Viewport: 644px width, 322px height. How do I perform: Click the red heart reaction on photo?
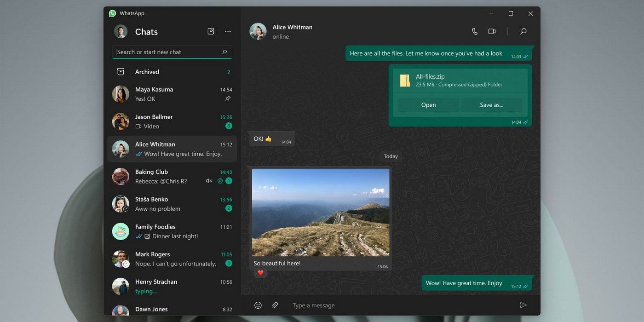(260, 273)
